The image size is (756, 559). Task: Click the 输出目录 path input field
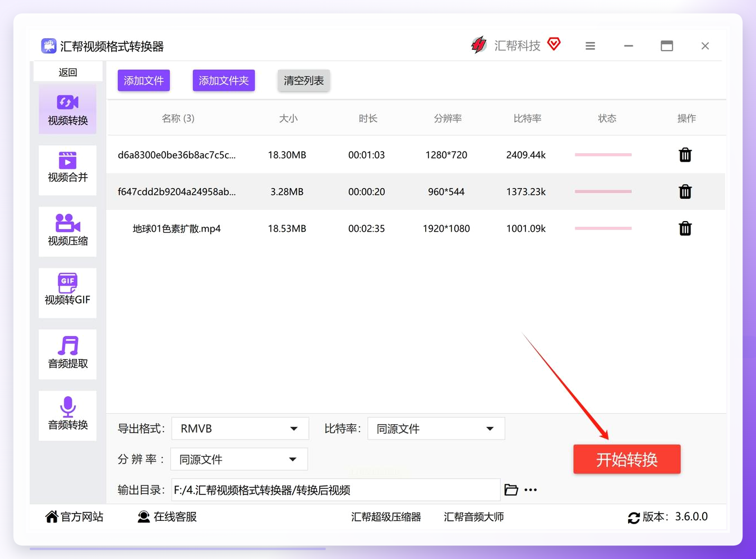click(336, 490)
